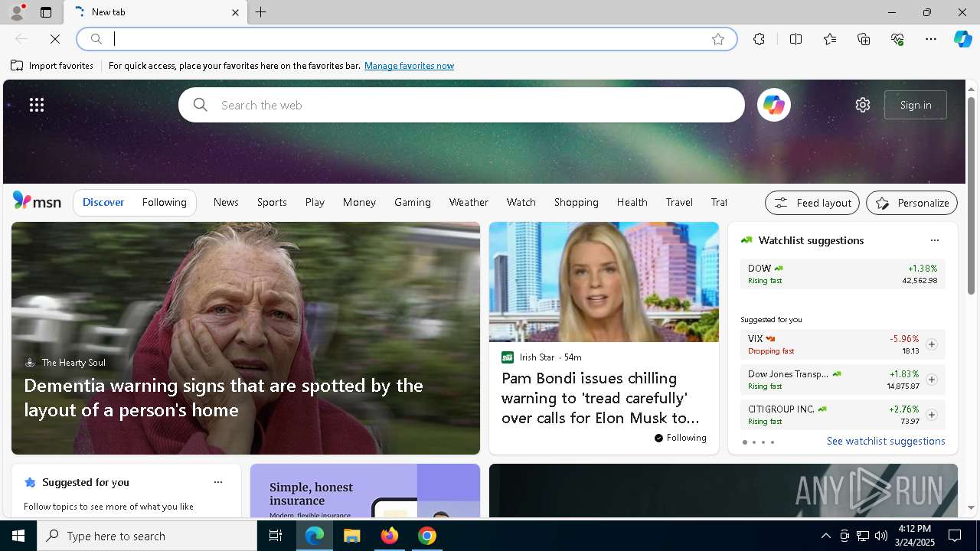Open Suggested for you more options

(218, 482)
